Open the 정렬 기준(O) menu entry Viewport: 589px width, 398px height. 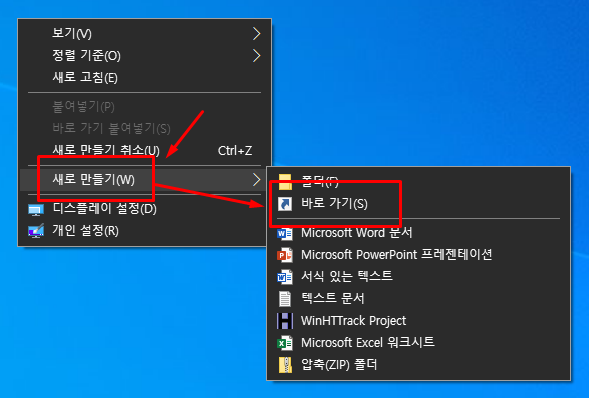[145, 56]
